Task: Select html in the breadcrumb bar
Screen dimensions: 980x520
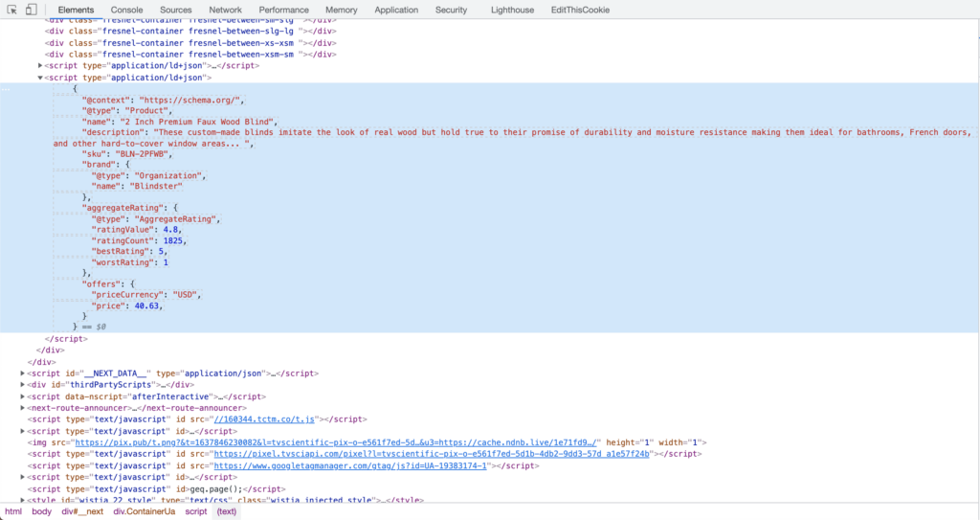Action: point(13,512)
